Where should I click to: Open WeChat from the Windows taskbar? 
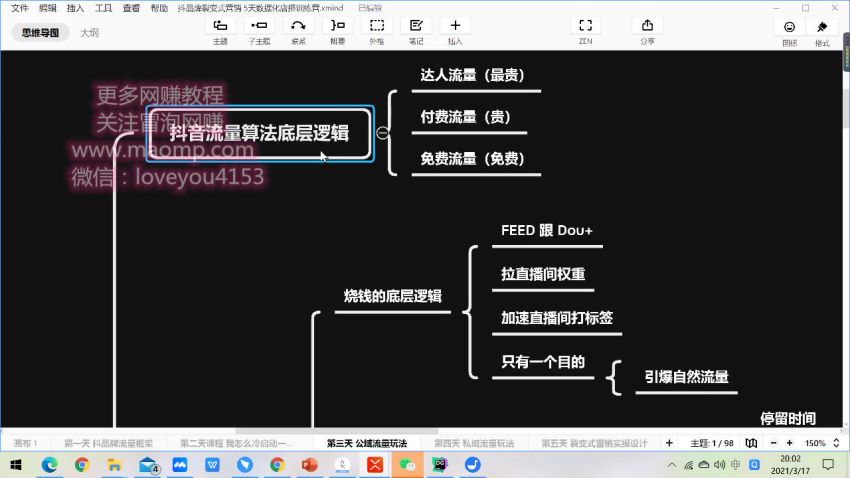click(408, 465)
